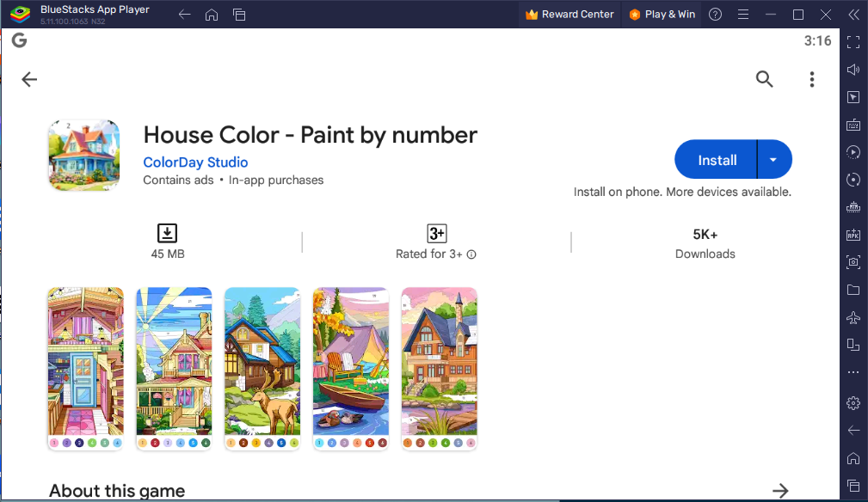Screen dimensions: 868x502
Task: Click House Color app icon
Action: 83,156
